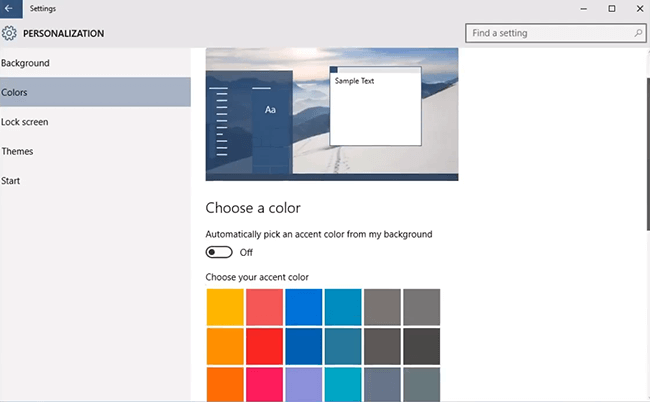Image resolution: width=650 pixels, height=402 pixels.
Task: Open the Background settings page
Action: 26,63
